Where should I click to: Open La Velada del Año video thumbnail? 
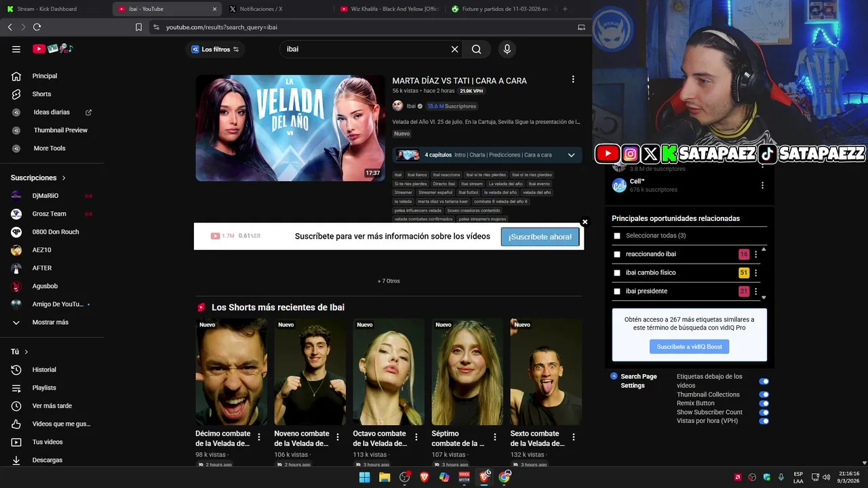click(x=290, y=128)
